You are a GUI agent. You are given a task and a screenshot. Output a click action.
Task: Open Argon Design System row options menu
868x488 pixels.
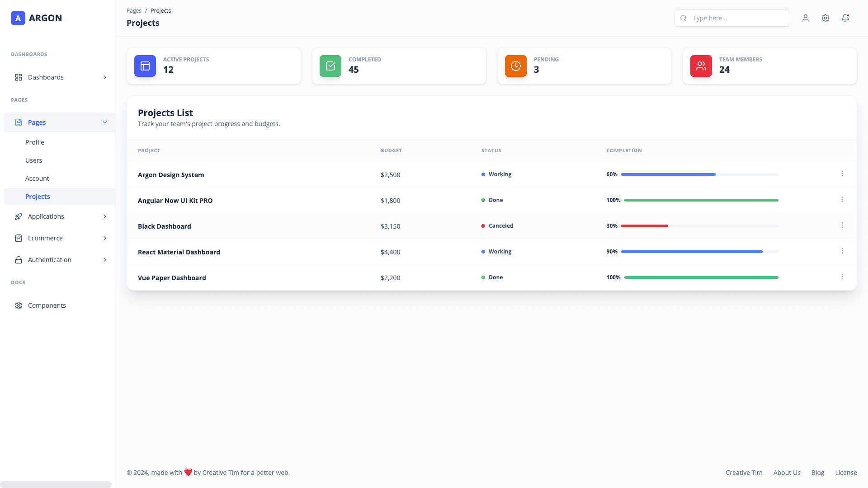coord(842,174)
